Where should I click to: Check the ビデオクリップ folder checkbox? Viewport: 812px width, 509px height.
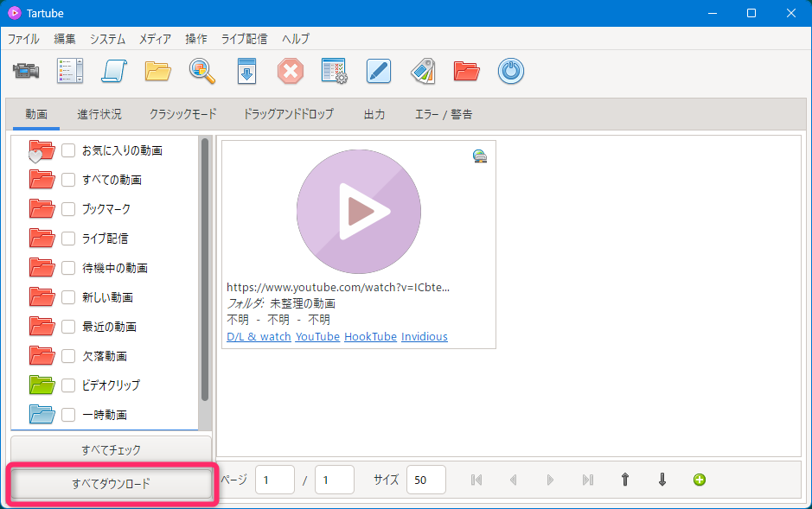pyautogui.click(x=69, y=385)
